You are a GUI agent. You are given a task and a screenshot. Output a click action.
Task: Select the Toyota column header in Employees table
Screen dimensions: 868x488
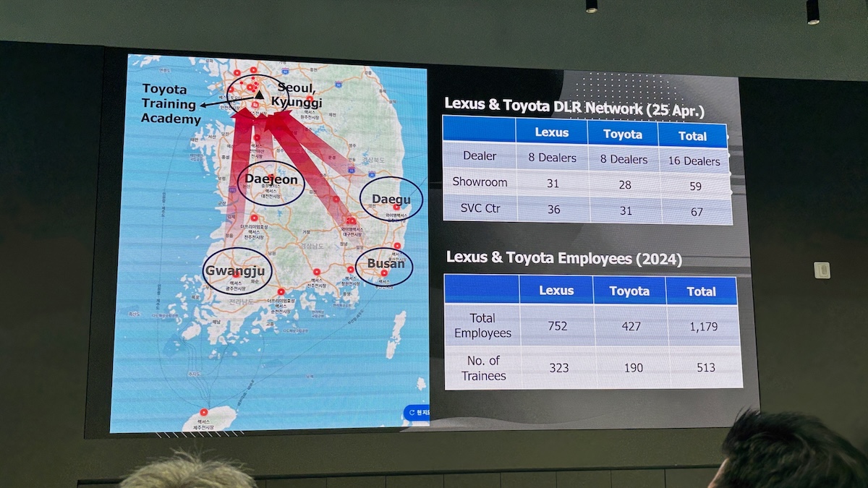pos(629,291)
